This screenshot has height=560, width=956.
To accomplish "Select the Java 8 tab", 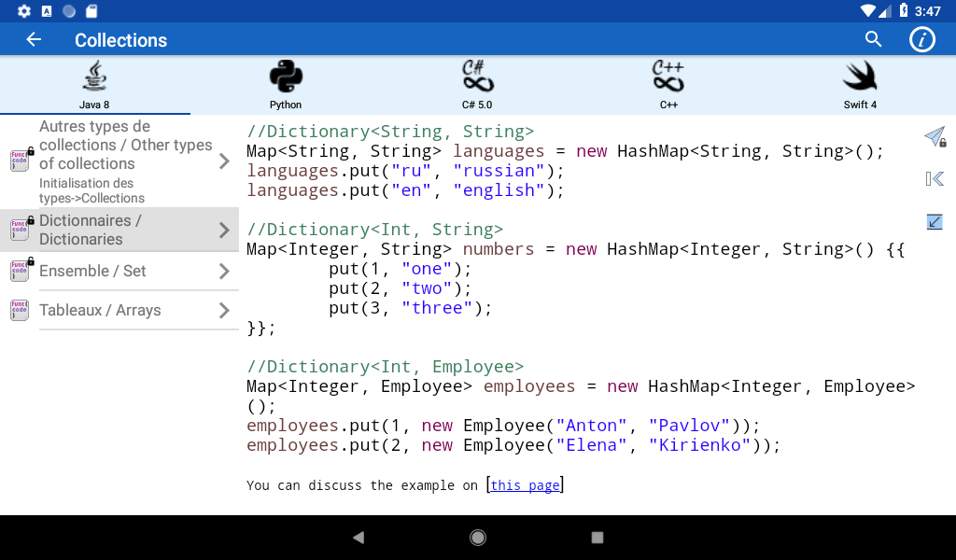I will (x=94, y=85).
